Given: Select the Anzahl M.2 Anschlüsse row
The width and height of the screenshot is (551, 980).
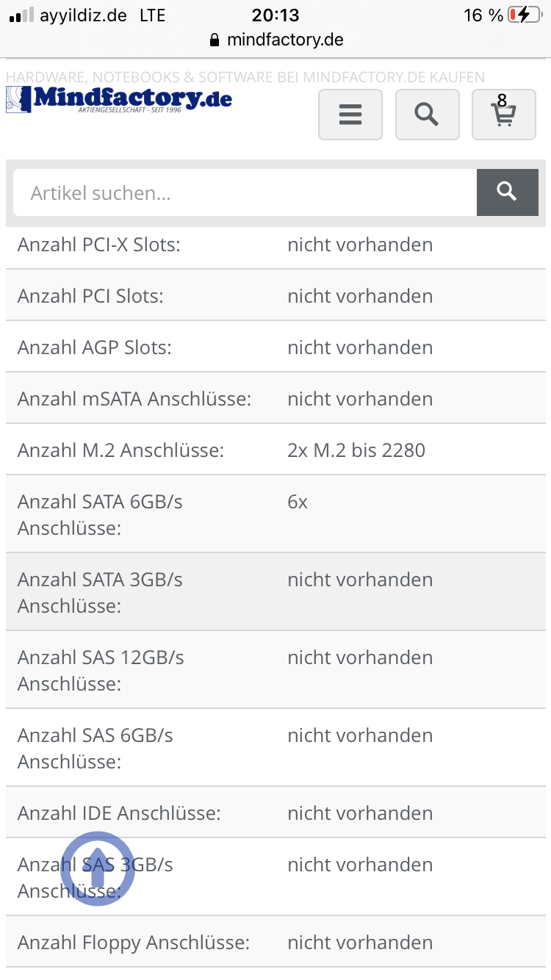Looking at the screenshot, I should tap(275, 450).
